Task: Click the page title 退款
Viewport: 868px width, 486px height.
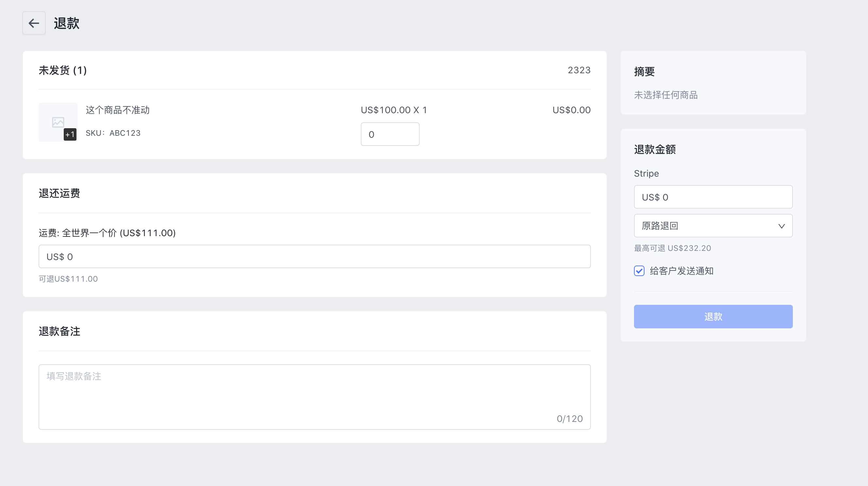Action: 66,23
